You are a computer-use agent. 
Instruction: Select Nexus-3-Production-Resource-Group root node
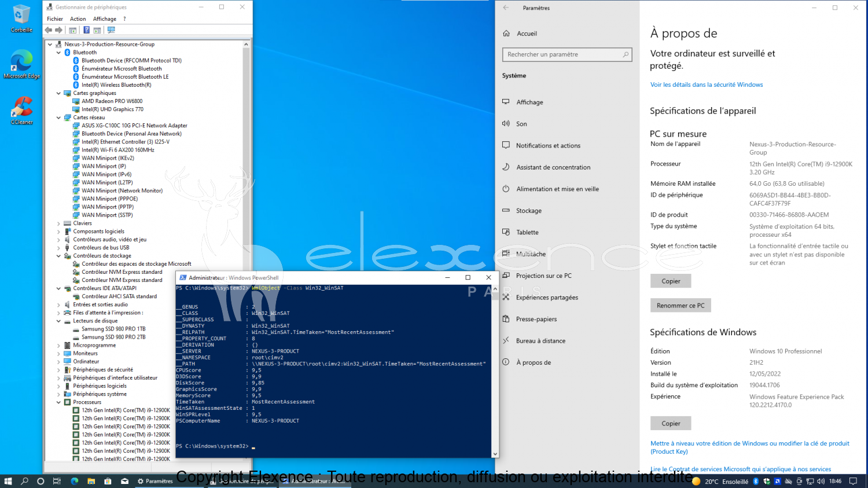coord(109,44)
